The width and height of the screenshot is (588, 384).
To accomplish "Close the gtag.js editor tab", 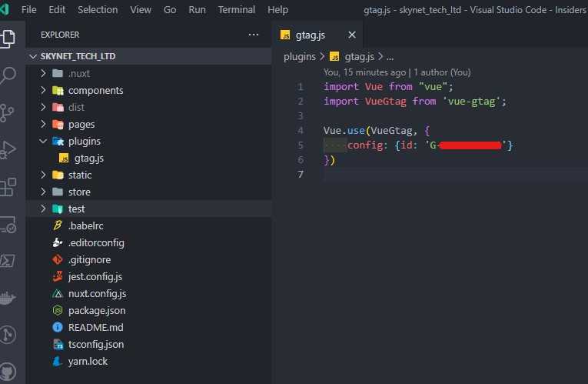I will pyautogui.click(x=352, y=35).
